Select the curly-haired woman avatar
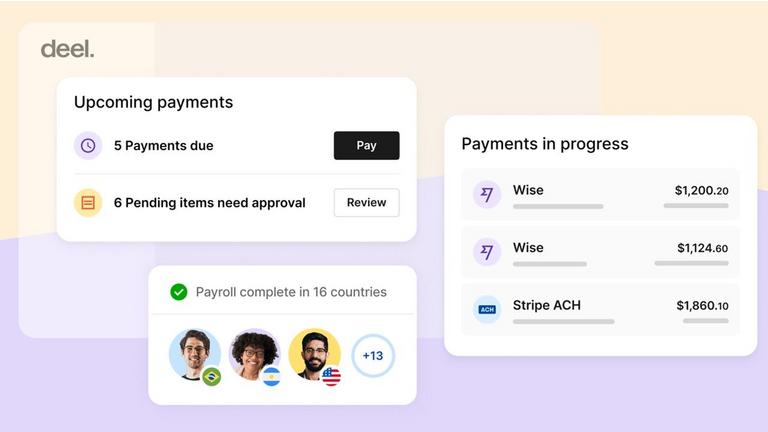 254,353
